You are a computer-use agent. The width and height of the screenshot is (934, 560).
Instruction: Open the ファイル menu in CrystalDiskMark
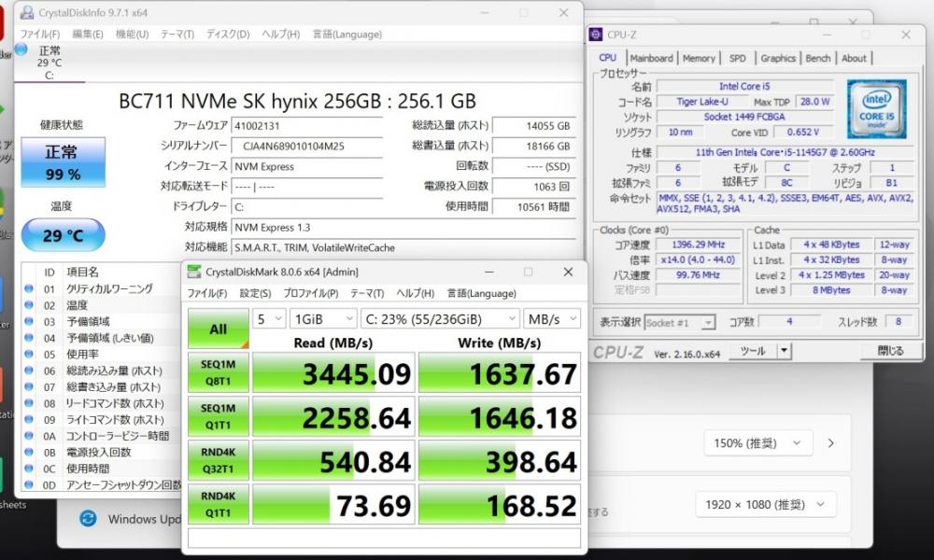pos(206,293)
